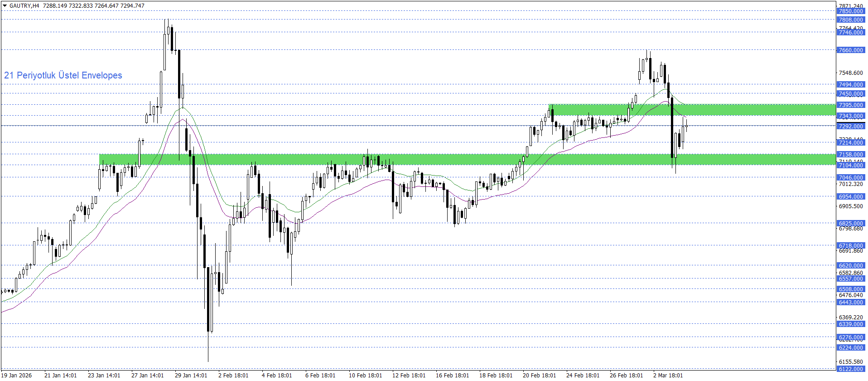This screenshot has height=381, width=868.
Task: Click the 7450.000 price level label
Action: click(850, 94)
